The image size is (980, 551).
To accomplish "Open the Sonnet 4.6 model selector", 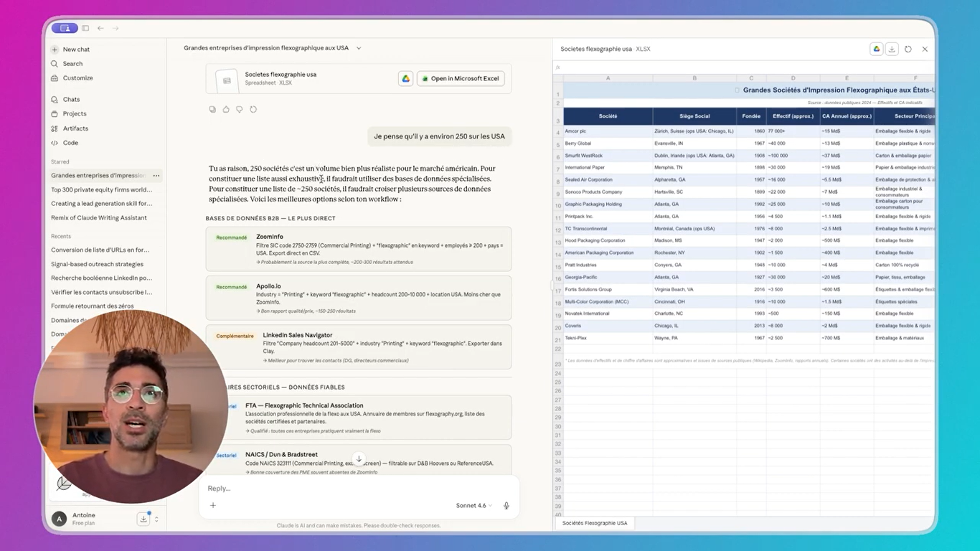I will click(474, 506).
